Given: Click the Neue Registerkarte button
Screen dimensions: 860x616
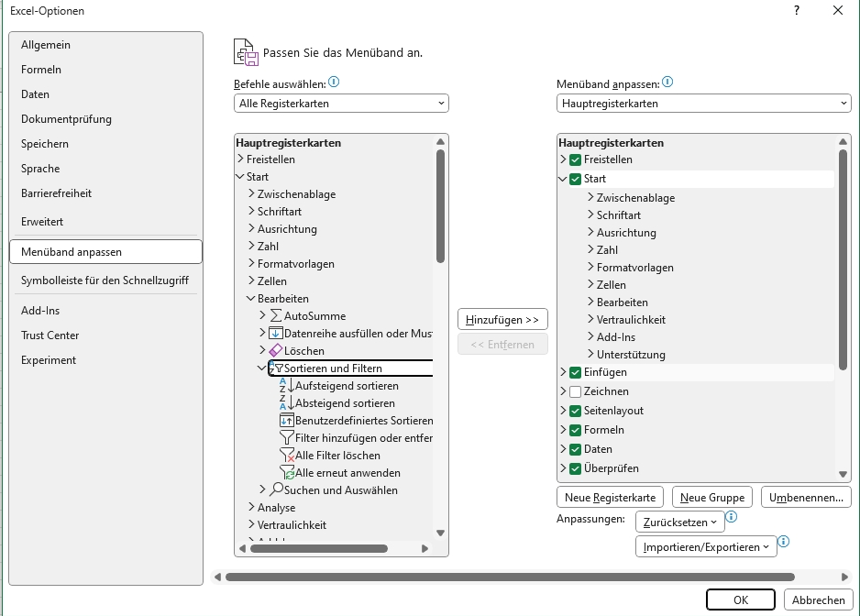Looking at the screenshot, I should [x=610, y=498].
